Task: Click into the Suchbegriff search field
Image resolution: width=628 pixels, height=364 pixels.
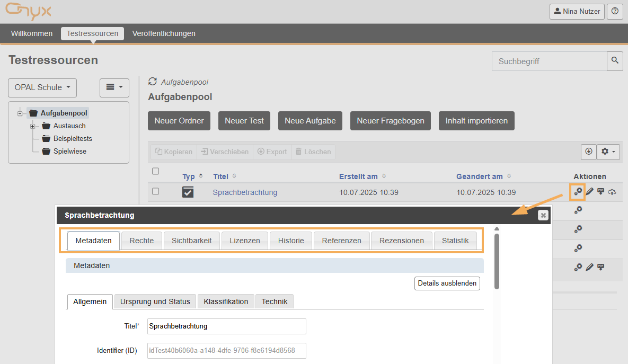Action: click(x=549, y=61)
